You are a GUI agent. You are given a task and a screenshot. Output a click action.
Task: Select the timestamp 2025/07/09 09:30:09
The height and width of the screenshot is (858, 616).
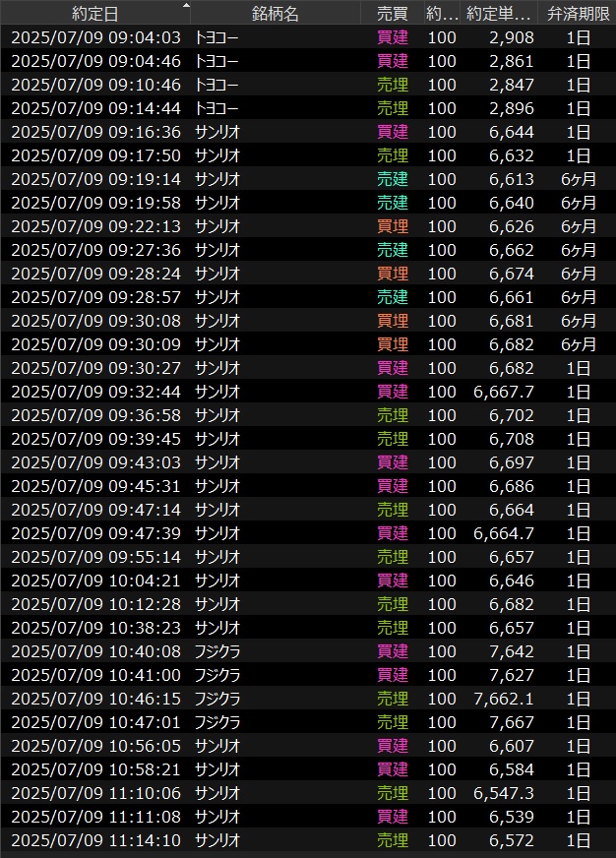click(95, 344)
